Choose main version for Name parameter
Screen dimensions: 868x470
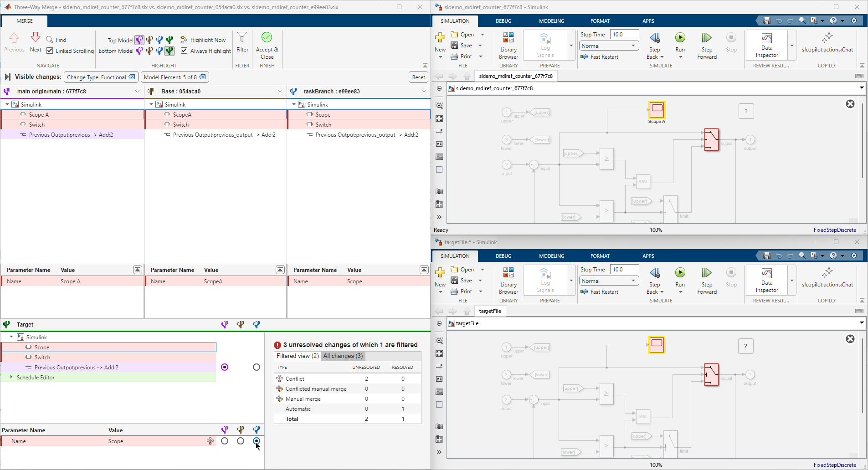click(x=225, y=441)
